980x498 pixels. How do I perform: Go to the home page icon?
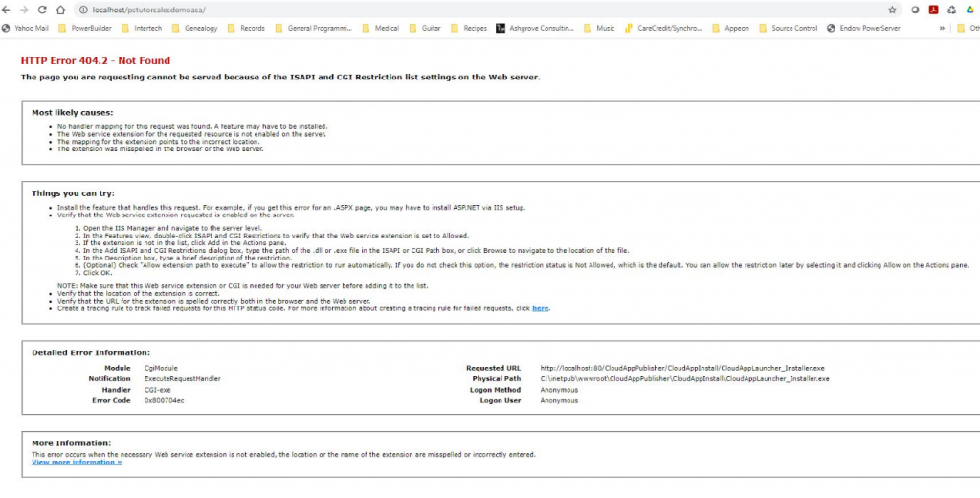pyautogui.click(x=60, y=10)
